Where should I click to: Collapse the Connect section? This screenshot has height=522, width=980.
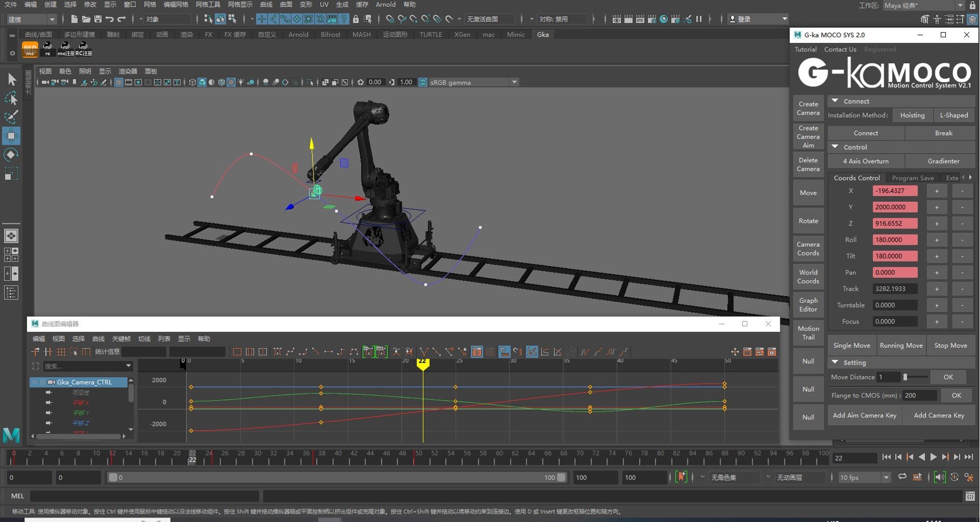click(835, 101)
